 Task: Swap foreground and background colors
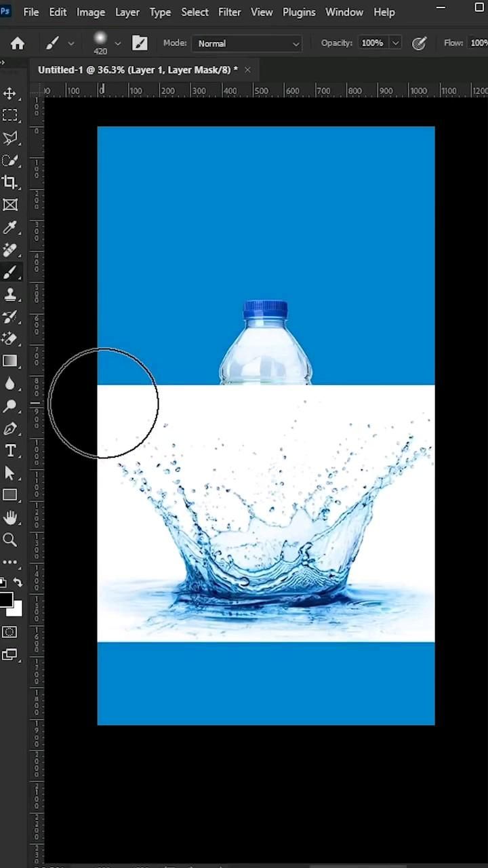tap(18, 583)
